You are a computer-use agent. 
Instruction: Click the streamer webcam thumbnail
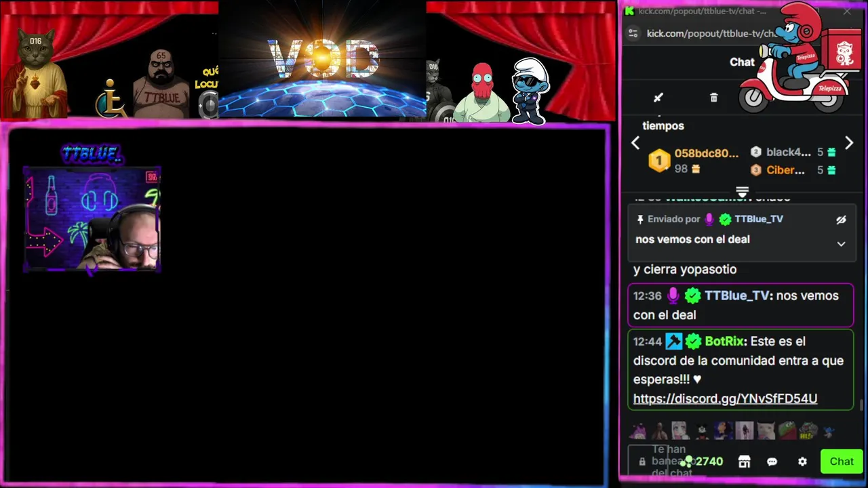pyautogui.click(x=92, y=220)
